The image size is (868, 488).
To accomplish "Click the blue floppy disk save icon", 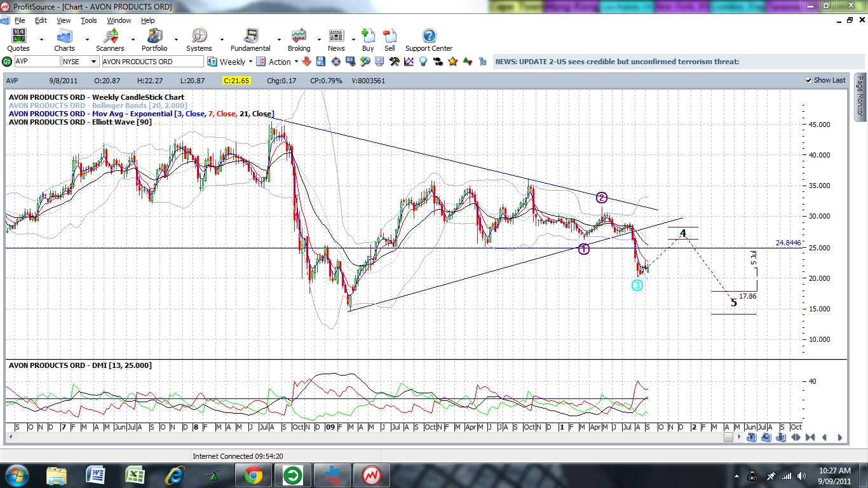I will [321, 62].
